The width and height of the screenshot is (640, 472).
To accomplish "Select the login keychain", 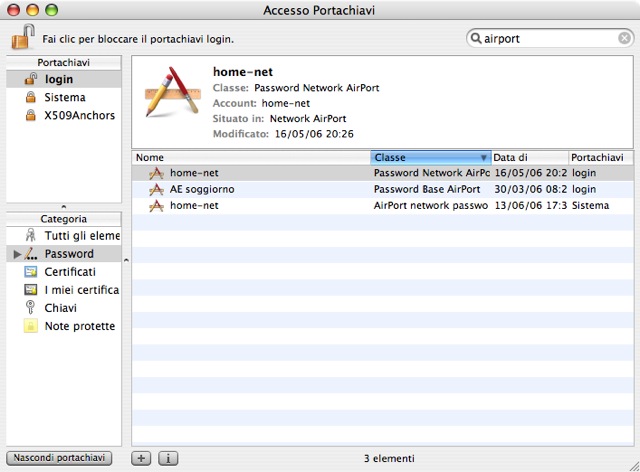I will point(64,79).
